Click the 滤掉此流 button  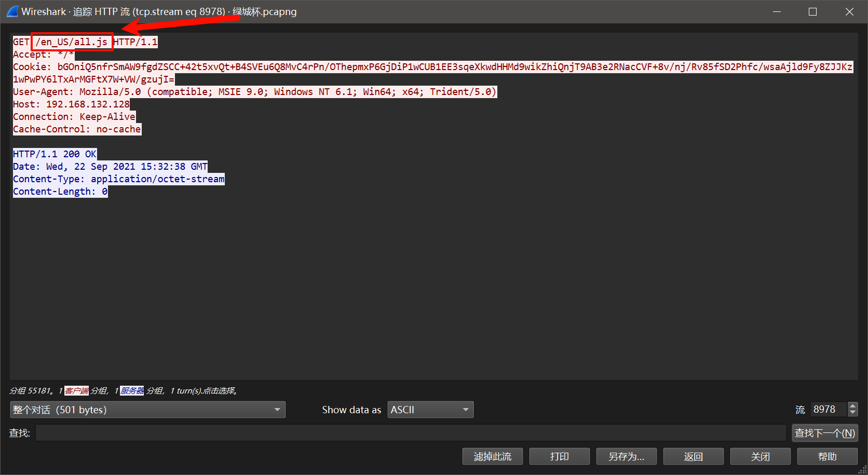point(492,456)
